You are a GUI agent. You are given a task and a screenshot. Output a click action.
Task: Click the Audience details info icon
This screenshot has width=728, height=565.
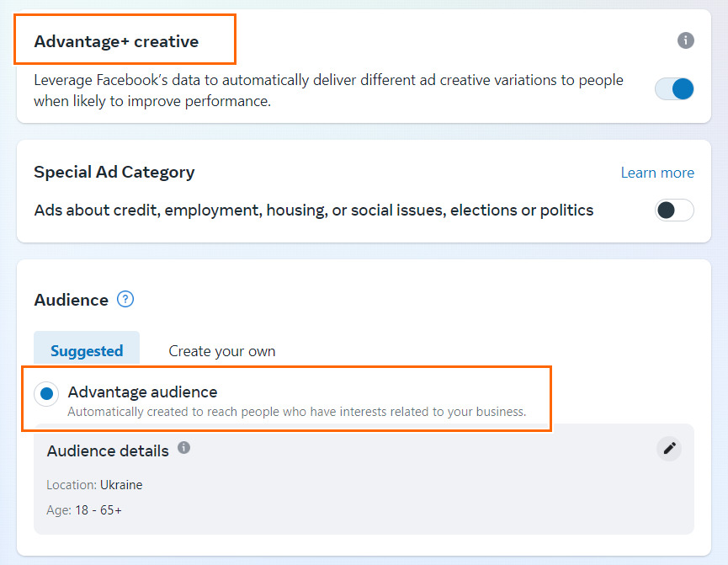click(x=183, y=447)
